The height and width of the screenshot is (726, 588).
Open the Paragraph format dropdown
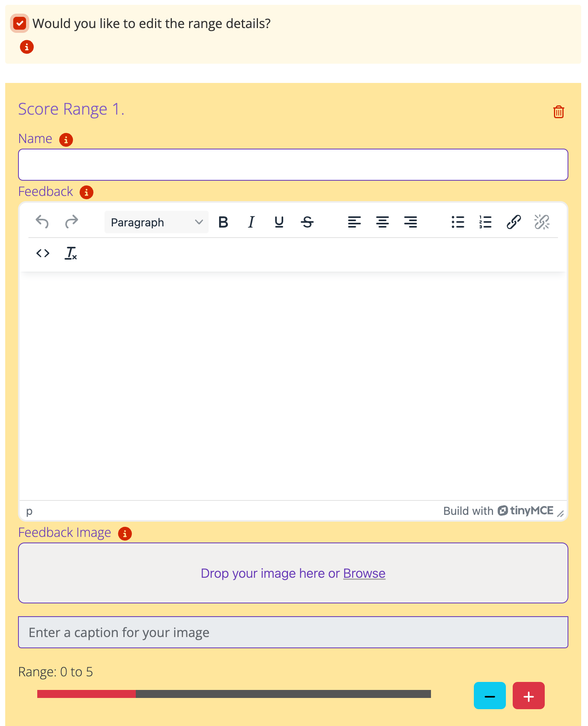[157, 222]
